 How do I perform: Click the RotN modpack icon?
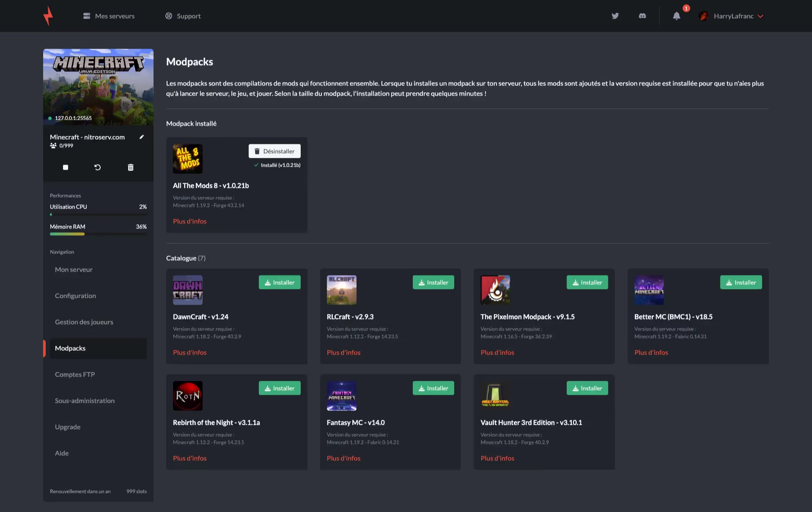pyautogui.click(x=188, y=396)
